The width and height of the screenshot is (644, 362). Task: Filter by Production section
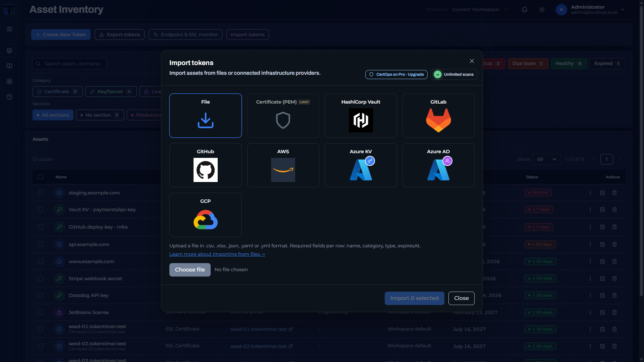(x=145, y=115)
